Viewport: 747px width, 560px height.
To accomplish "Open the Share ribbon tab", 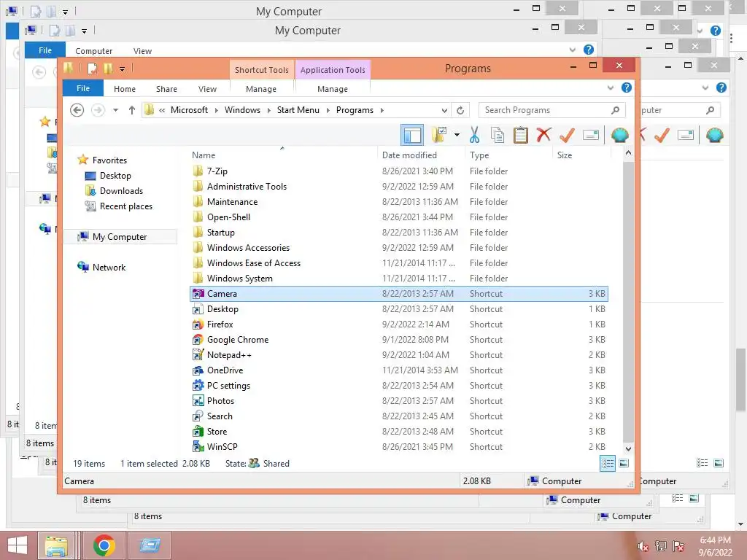I will pyautogui.click(x=167, y=89).
